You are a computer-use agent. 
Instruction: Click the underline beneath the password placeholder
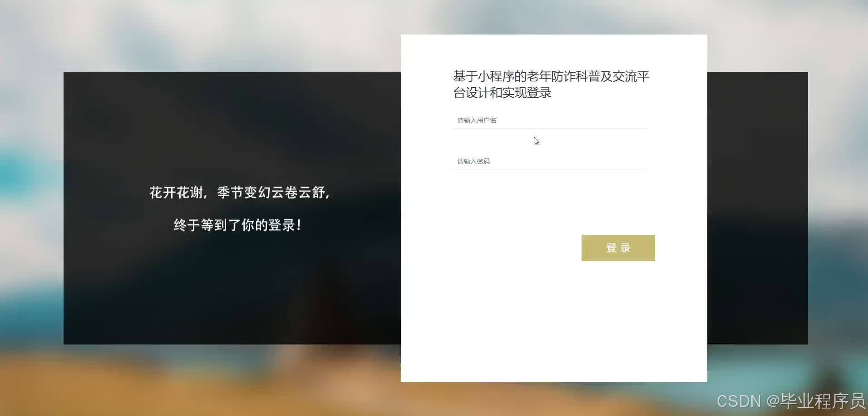pyautogui.click(x=551, y=169)
